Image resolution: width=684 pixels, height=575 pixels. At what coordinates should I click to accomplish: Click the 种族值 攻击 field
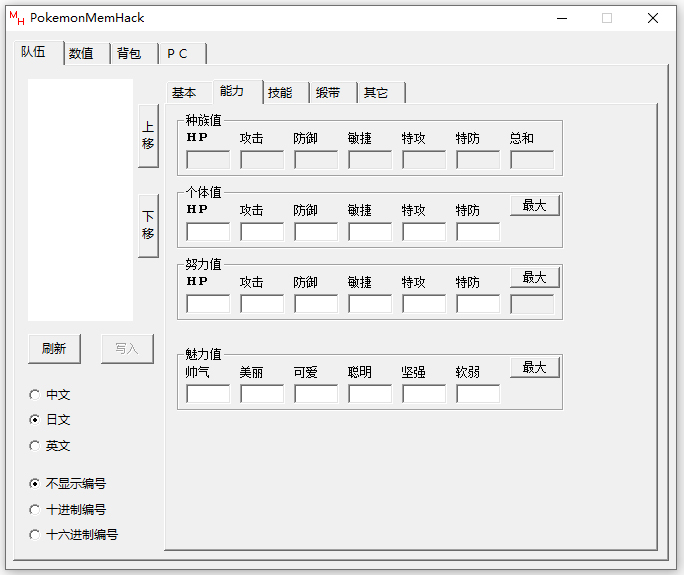click(262, 160)
